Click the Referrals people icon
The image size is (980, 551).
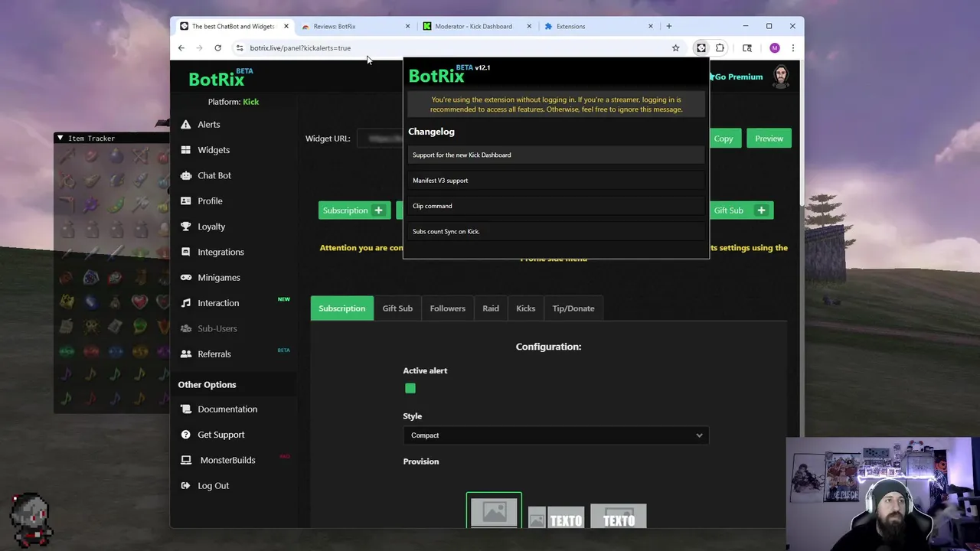[x=185, y=354]
